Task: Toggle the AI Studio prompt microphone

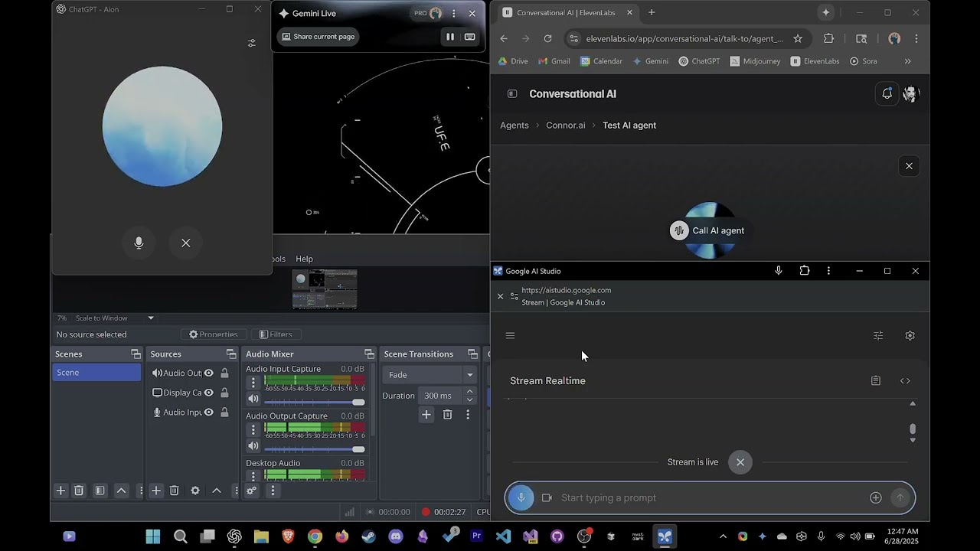Action: (x=521, y=497)
